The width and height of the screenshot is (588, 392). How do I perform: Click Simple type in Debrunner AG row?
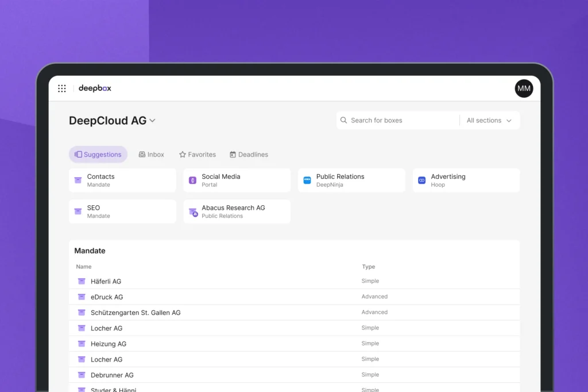pos(370,374)
